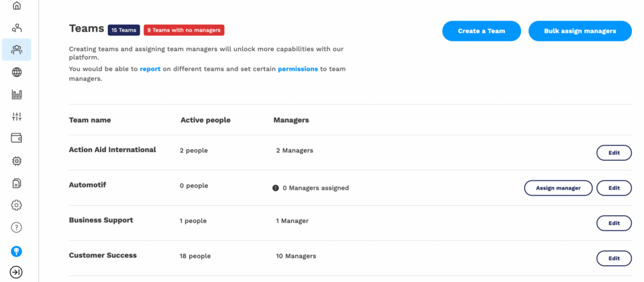Viewport: 644px width, 282px height.
Task: Open the bar chart reports icon
Action: (x=17, y=94)
